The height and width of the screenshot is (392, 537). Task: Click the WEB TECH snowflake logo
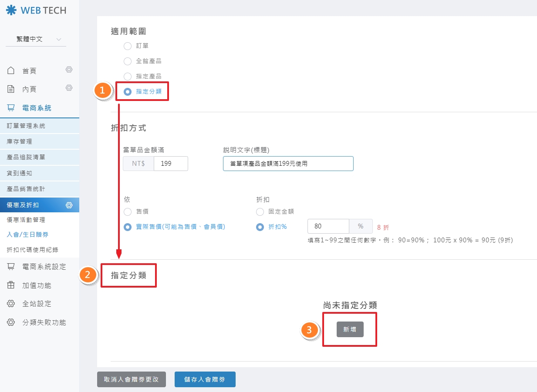click(x=11, y=10)
